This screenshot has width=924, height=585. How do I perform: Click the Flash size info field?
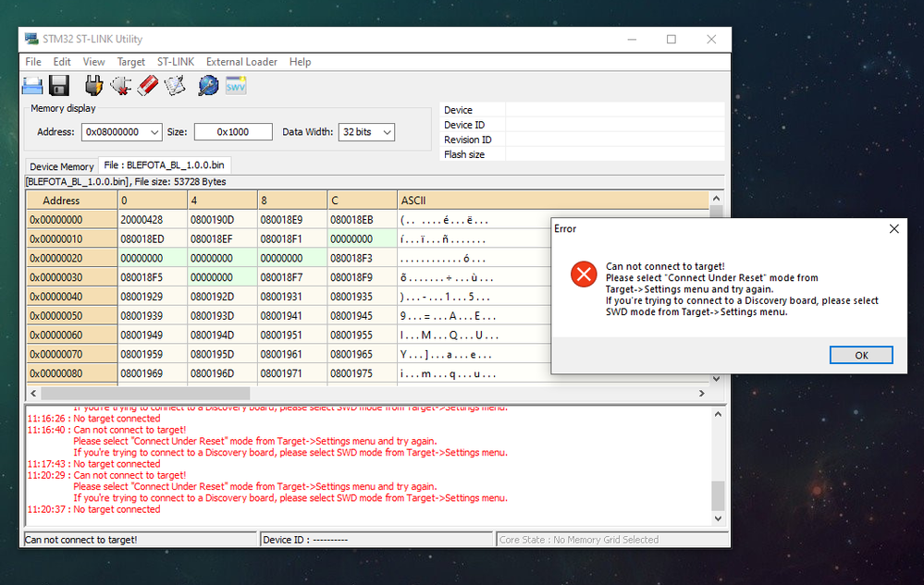point(615,154)
